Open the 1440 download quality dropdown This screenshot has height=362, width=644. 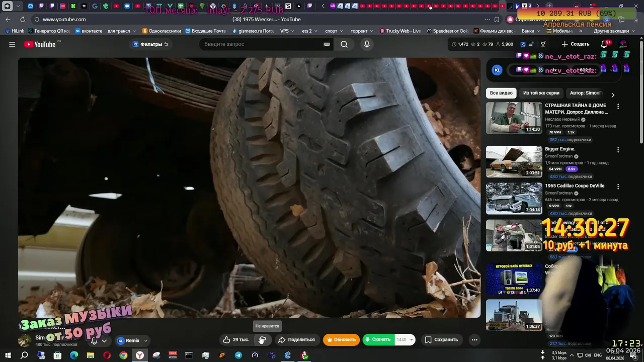[405, 340]
